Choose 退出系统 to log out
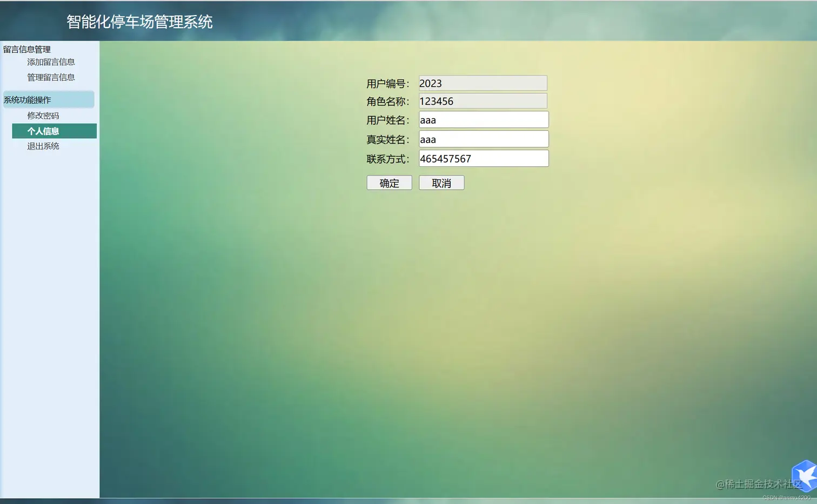This screenshot has height=504, width=817. [43, 146]
